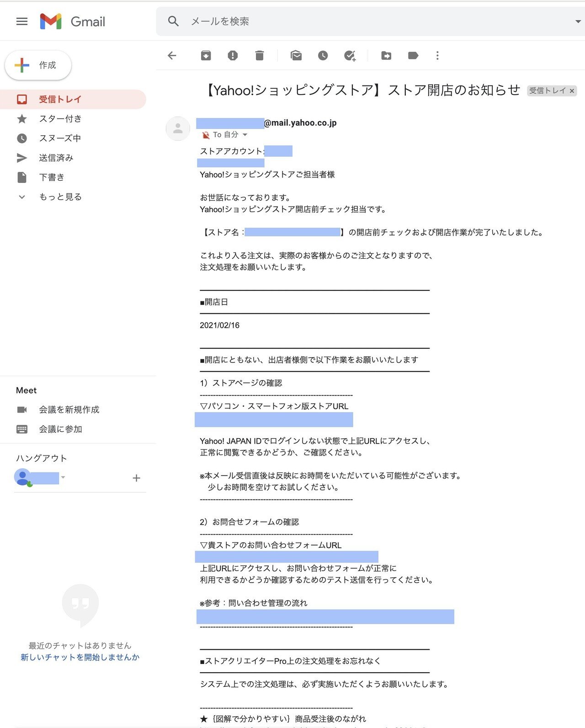Go back to inbox arrow

tap(172, 56)
